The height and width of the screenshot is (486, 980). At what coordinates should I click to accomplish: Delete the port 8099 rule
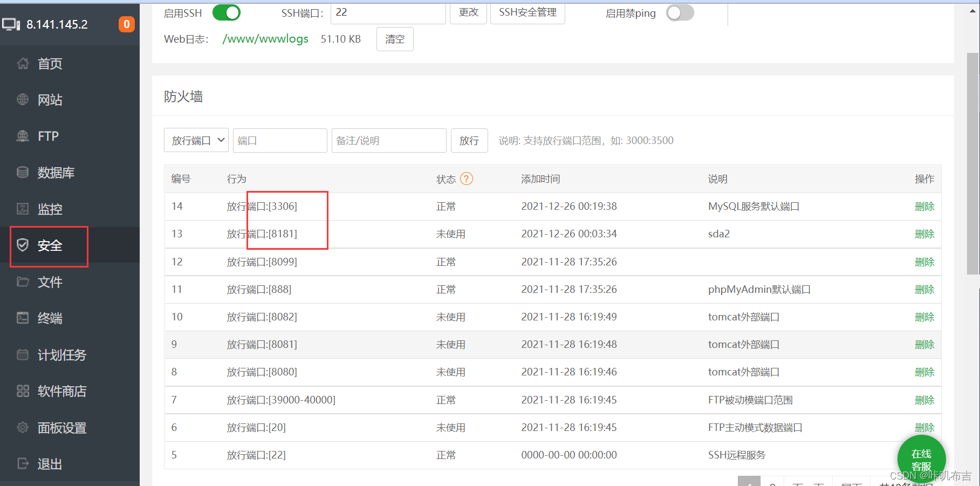[924, 262]
